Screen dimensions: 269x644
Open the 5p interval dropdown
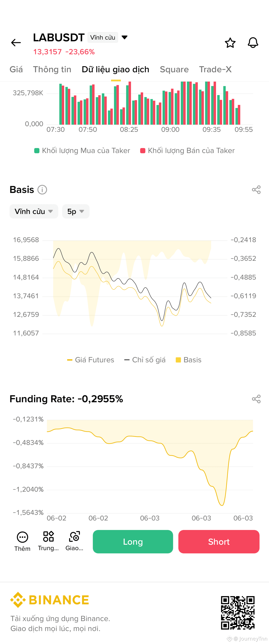point(76,211)
